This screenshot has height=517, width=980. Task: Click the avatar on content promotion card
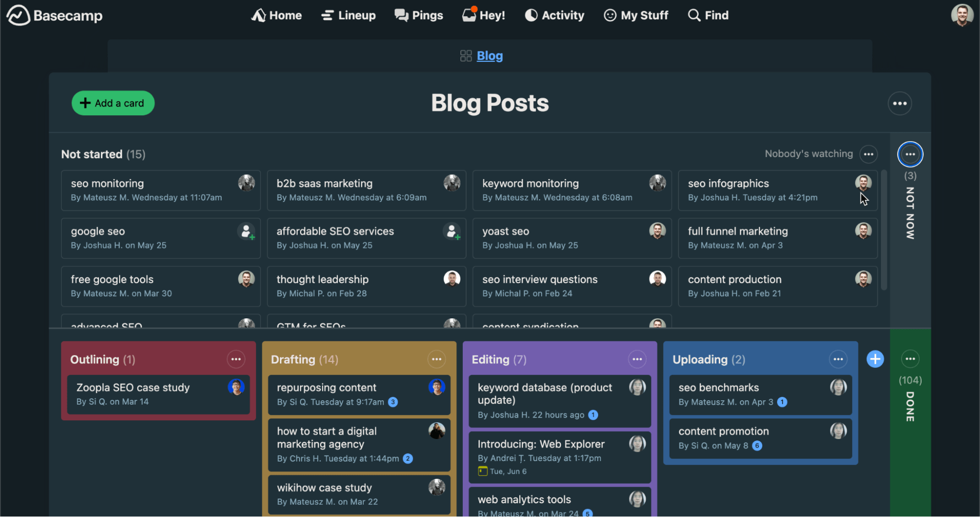(x=838, y=431)
